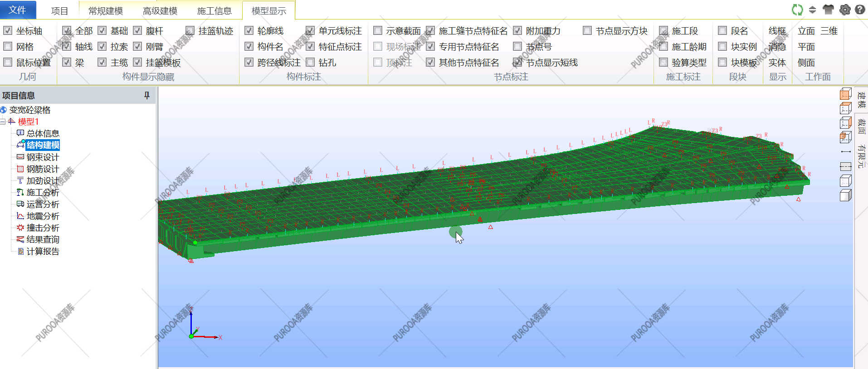Select the 模型显示 ribbon tab
Screen dimensions: 868x369
(x=269, y=11)
